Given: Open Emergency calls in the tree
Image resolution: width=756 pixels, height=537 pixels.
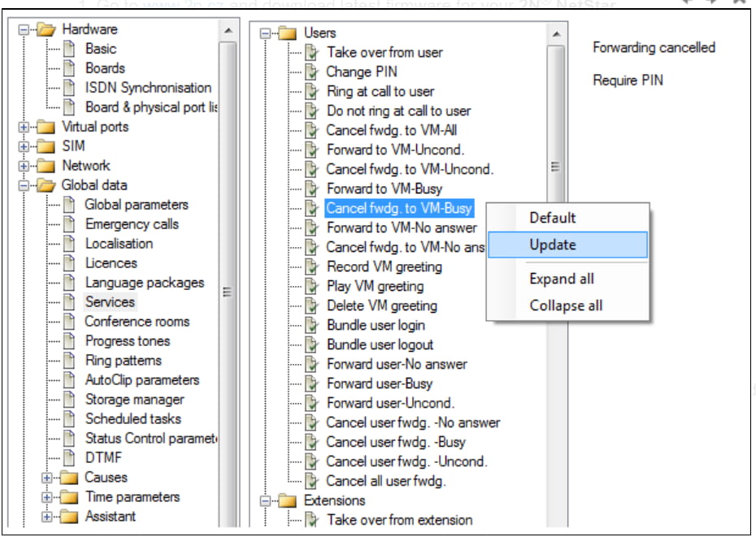Looking at the screenshot, I should coord(132,224).
